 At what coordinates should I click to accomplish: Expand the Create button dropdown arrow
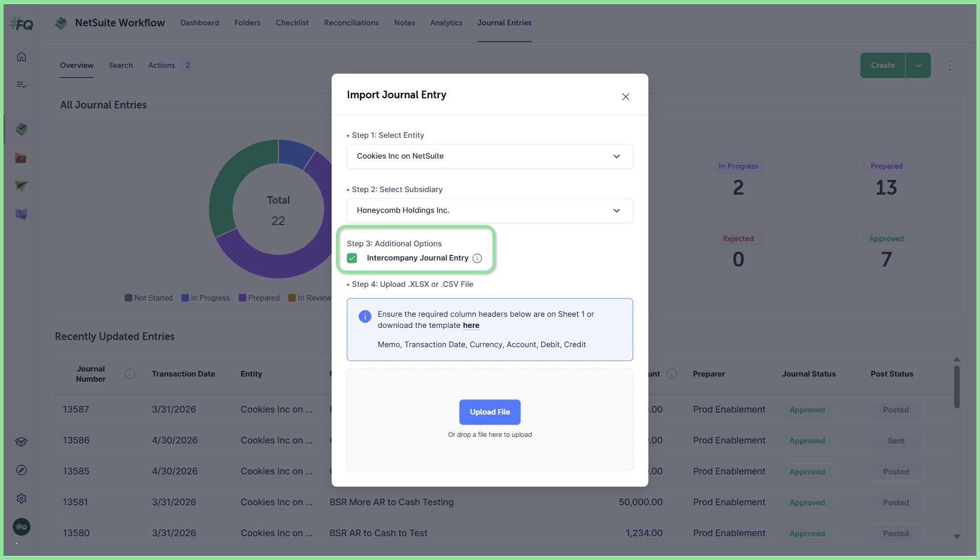918,65
